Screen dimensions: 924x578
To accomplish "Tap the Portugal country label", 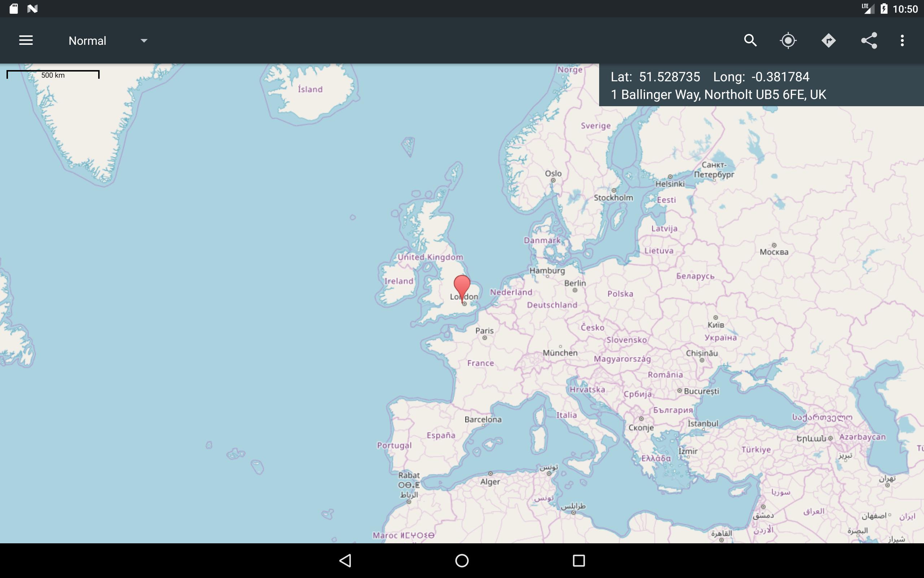I will pyautogui.click(x=395, y=445).
